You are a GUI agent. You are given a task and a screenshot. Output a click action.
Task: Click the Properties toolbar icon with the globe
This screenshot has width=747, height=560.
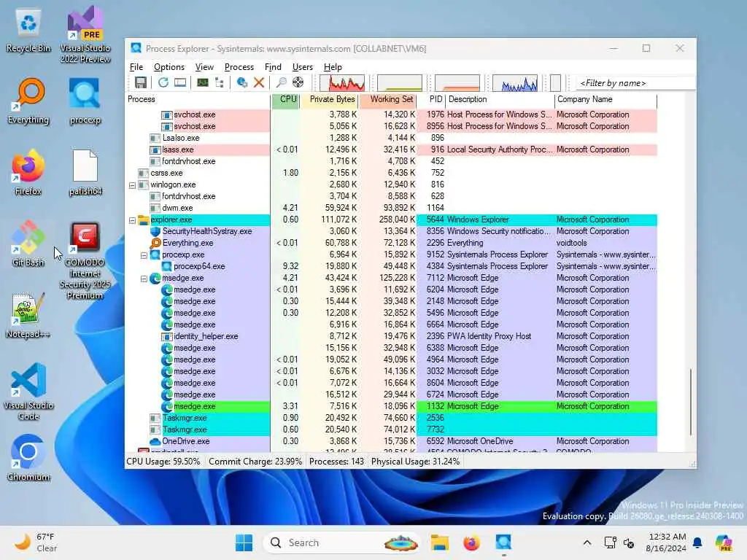[242, 83]
